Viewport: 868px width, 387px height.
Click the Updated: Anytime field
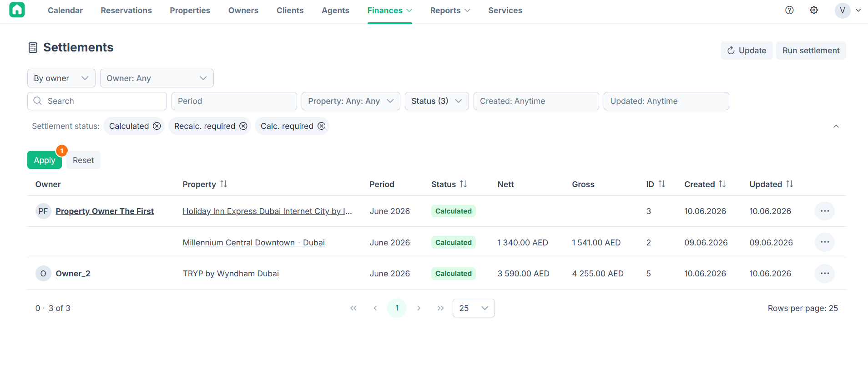click(x=666, y=101)
